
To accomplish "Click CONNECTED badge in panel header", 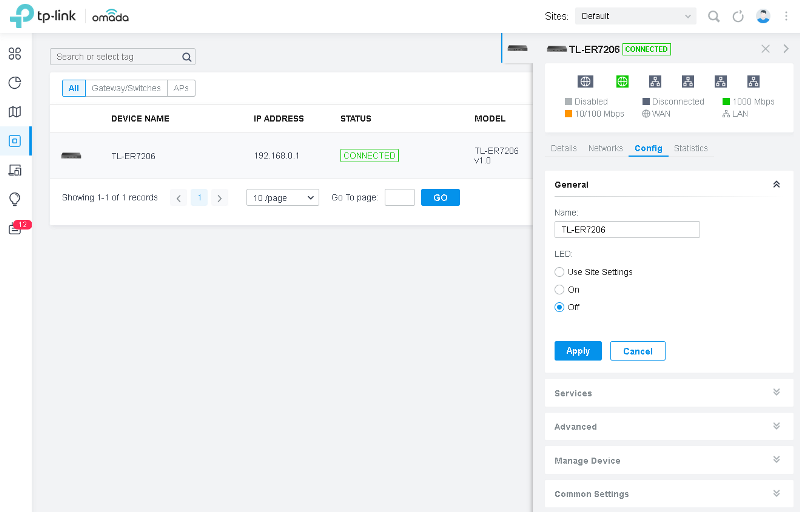I will [646, 49].
